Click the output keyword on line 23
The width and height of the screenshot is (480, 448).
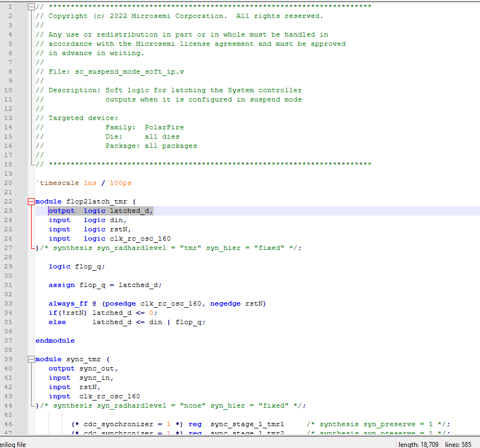[x=61, y=211]
